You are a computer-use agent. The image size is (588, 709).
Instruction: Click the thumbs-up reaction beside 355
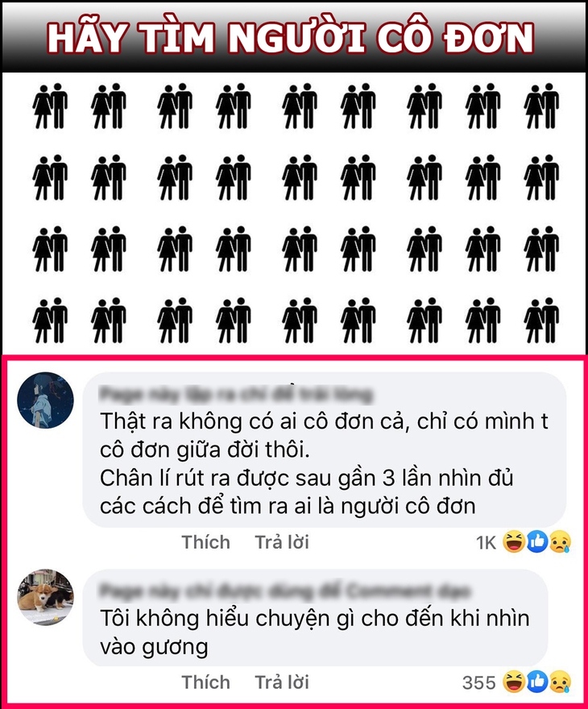click(x=537, y=682)
